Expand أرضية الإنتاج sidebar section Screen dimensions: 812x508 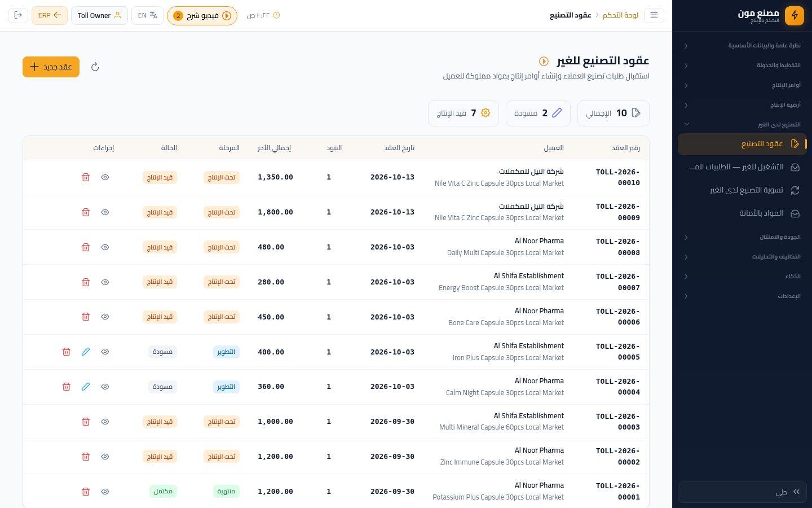742,105
